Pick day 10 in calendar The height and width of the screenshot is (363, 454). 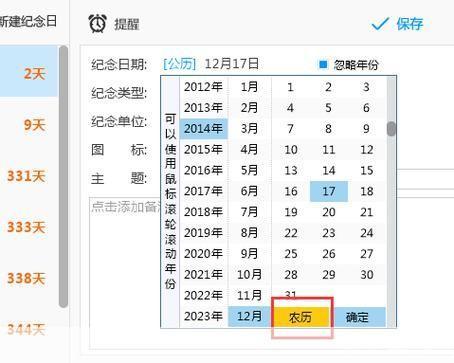coord(291,150)
